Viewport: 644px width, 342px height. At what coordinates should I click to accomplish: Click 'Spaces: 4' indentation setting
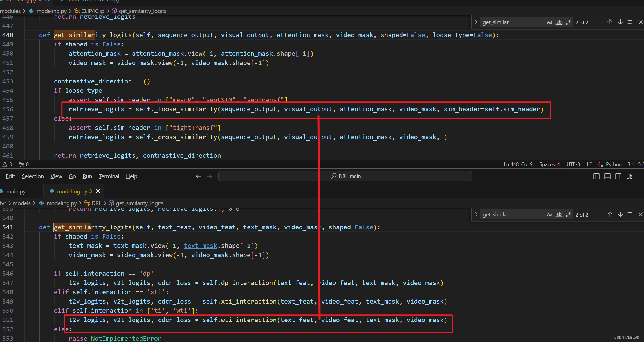pos(549,164)
